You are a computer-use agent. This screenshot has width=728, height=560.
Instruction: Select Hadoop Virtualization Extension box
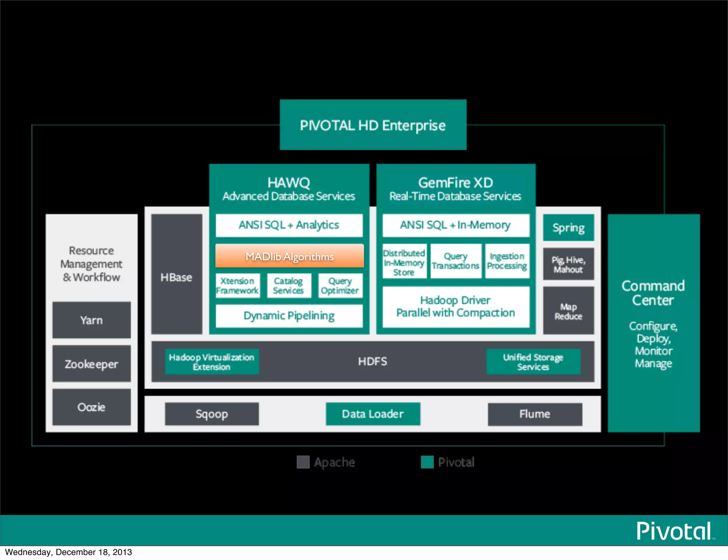pos(212,362)
